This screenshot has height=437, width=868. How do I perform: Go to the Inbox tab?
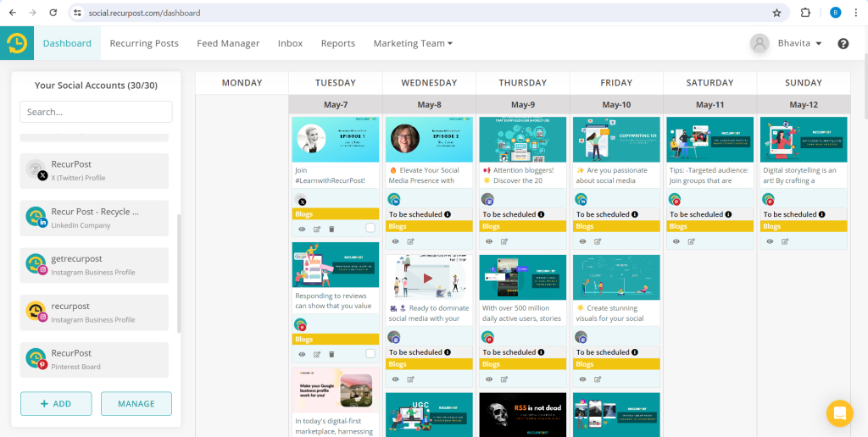tap(290, 43)
